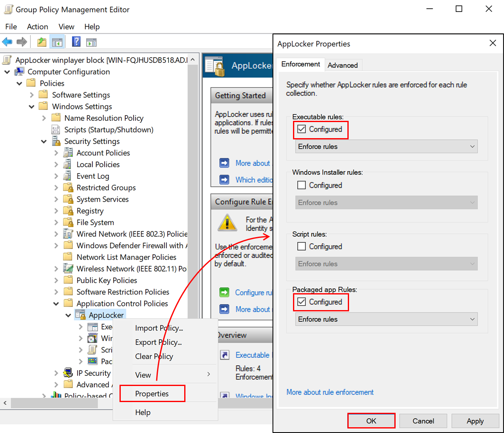
Task: Collapse the Computer Configuration node
Action: tap(7, 72)
